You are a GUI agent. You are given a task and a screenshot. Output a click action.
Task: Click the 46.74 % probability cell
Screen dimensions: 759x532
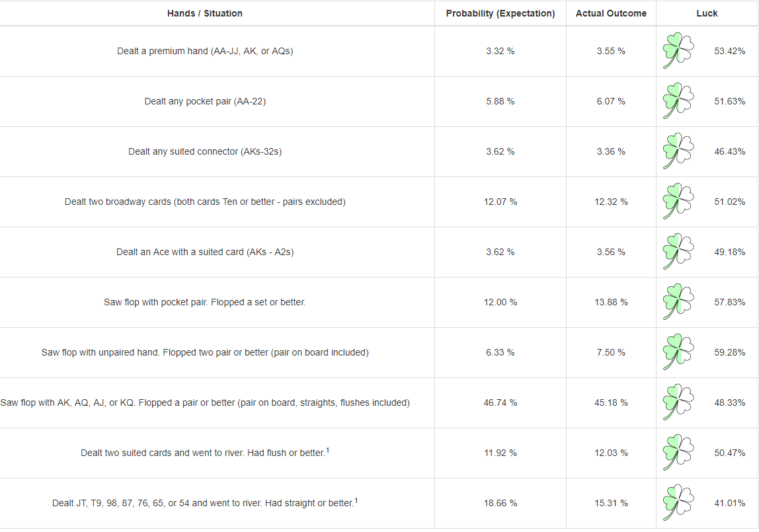(x=500, y=403)
